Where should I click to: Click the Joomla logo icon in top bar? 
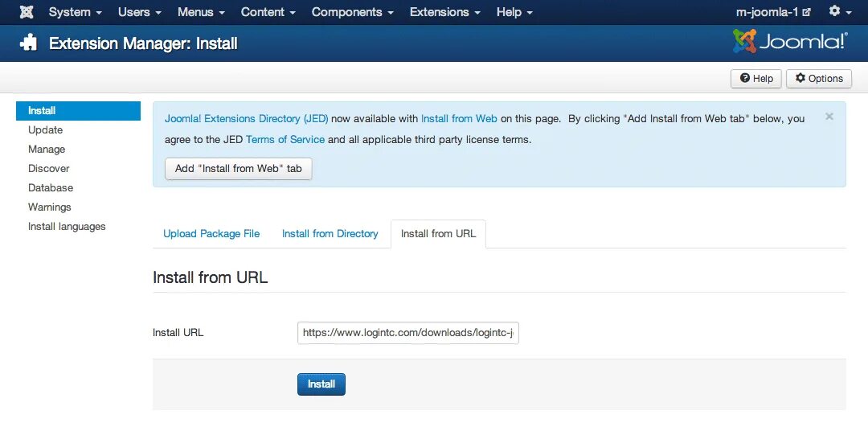click(26, 11)
